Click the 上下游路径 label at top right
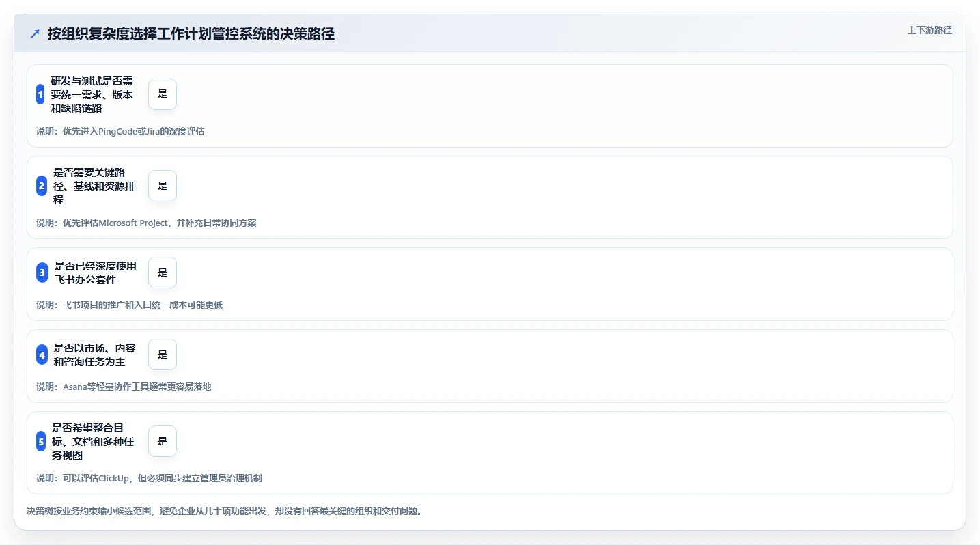This screenshot has height=545, width=980. coord(929,30)
